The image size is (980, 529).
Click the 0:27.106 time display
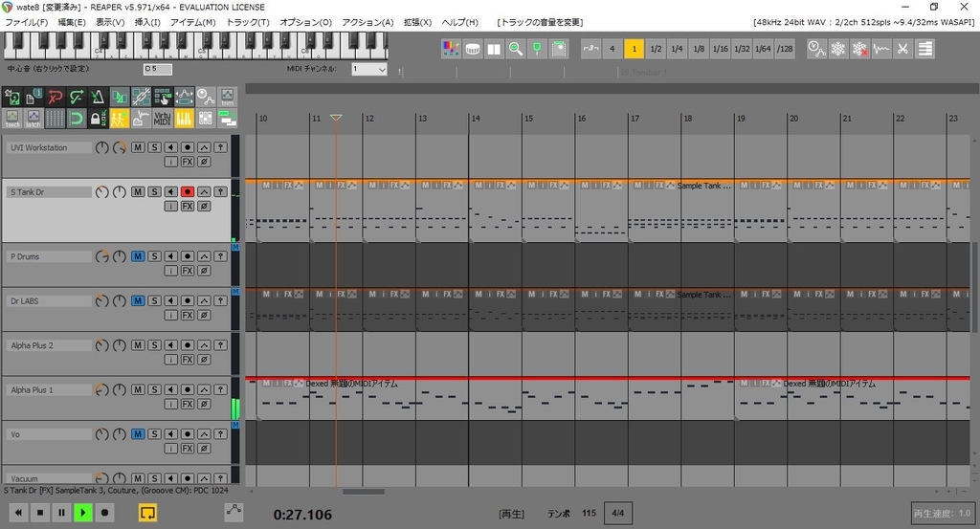302,515
